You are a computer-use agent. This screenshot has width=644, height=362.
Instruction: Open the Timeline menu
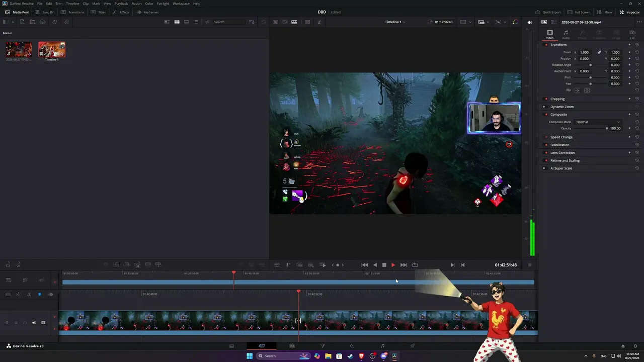pyautogui.click(x=72, y=4)
